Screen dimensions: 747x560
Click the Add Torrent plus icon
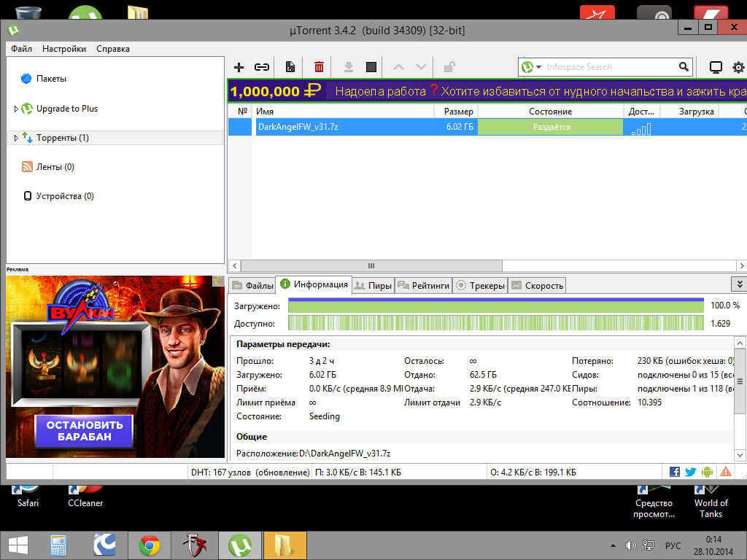point(239,67)
